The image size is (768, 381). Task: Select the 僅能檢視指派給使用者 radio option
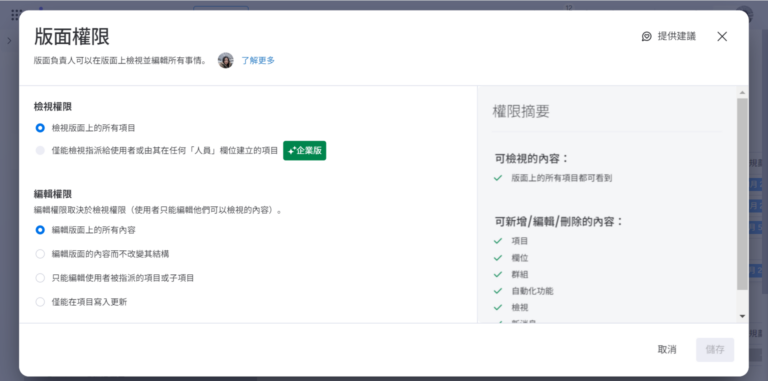pyautogui.click(x=40, y=150)
